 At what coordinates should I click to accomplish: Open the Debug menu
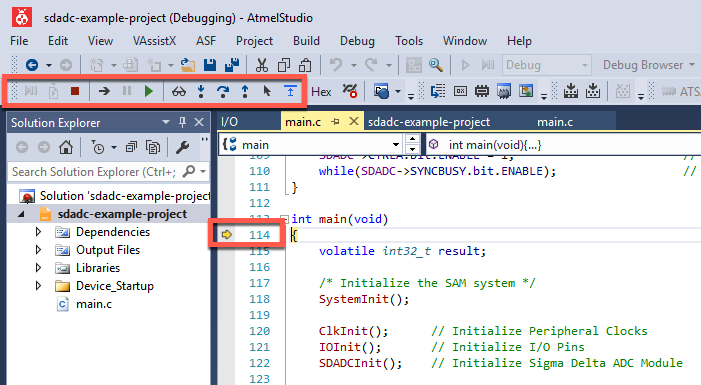(x=357, y=41)
